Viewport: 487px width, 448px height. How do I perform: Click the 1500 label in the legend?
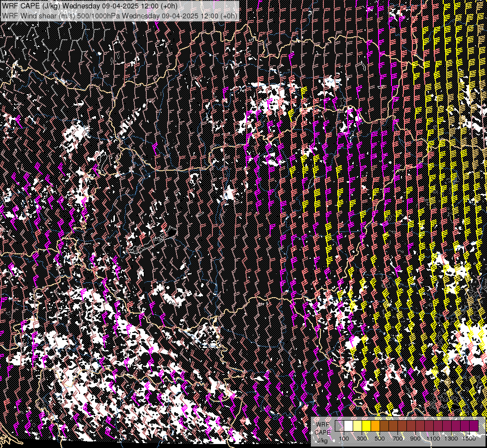click(x=469, y=439)
